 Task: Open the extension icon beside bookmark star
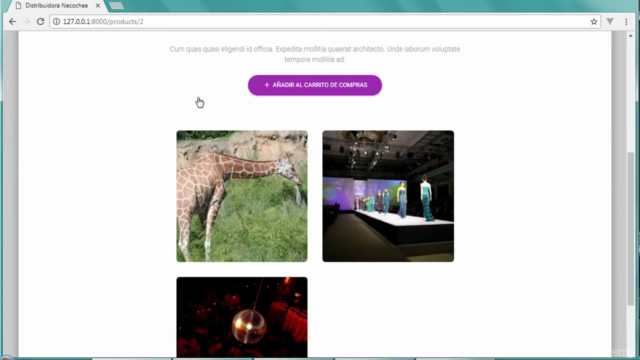click(x=610, y=21)
